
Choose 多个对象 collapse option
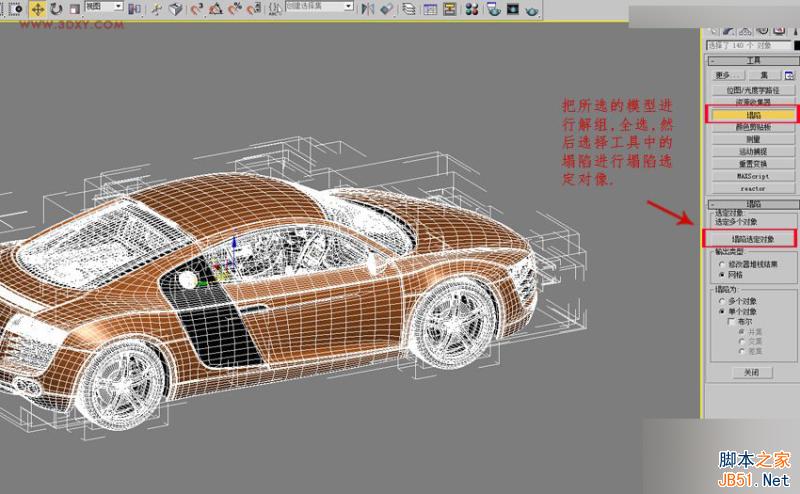pyautogui.click(x=722, y=300)
